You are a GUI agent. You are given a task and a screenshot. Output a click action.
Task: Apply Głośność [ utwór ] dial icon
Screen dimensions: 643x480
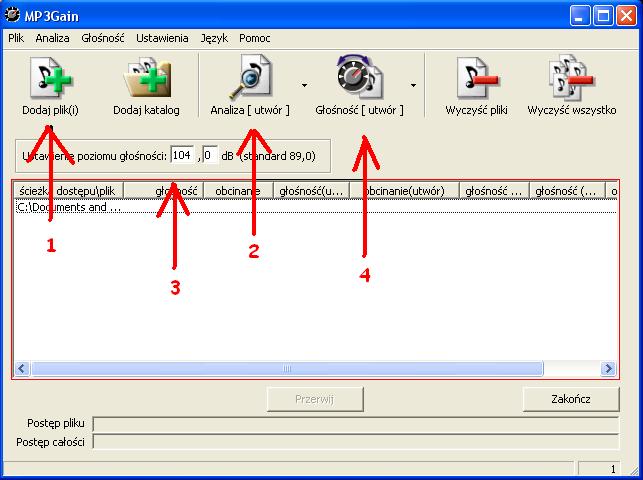pyautogui.click(x=360, y=77)
